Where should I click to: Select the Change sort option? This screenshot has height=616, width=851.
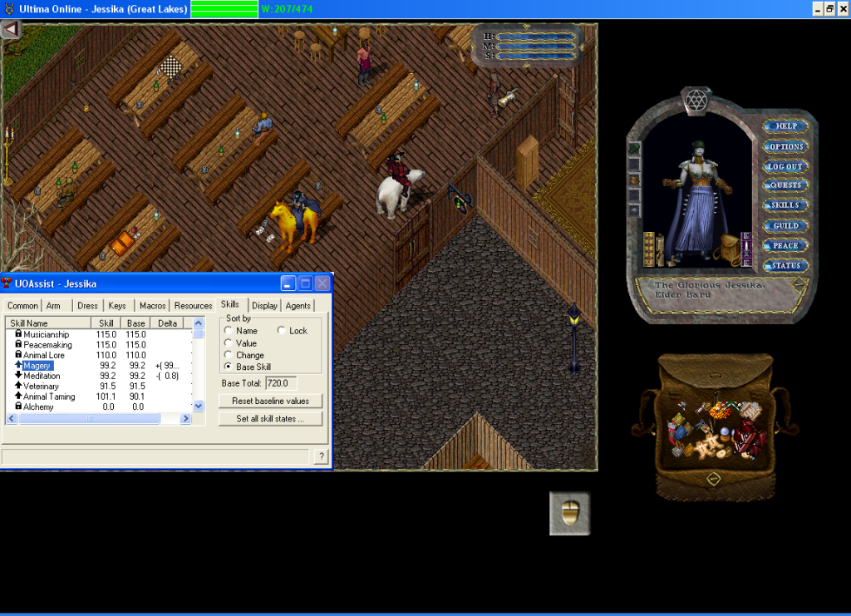click(x=244, y=355)
